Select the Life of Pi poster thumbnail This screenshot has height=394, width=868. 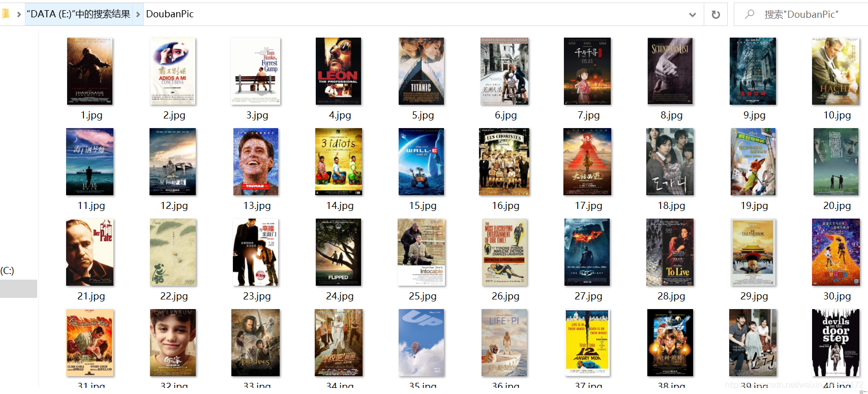click(504, 343)
